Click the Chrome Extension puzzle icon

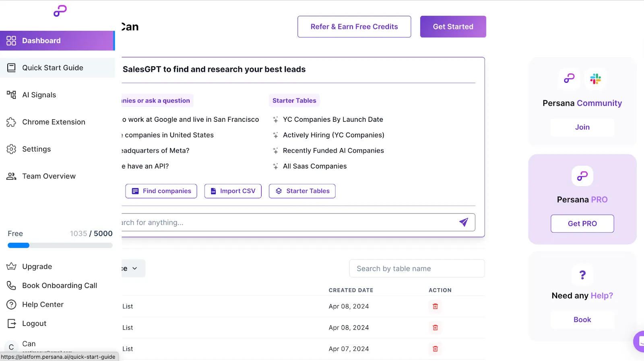tap(11, 122)
